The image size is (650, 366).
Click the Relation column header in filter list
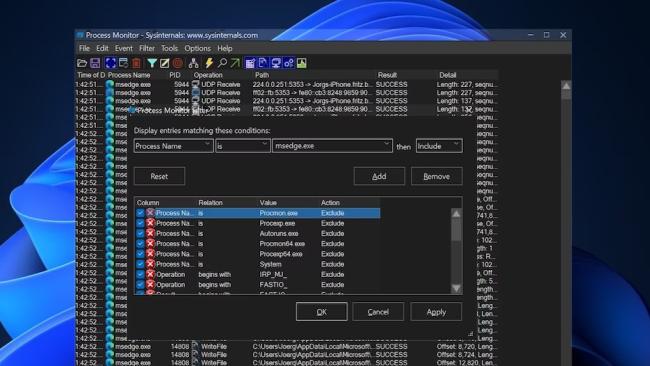tap(211, 203)
